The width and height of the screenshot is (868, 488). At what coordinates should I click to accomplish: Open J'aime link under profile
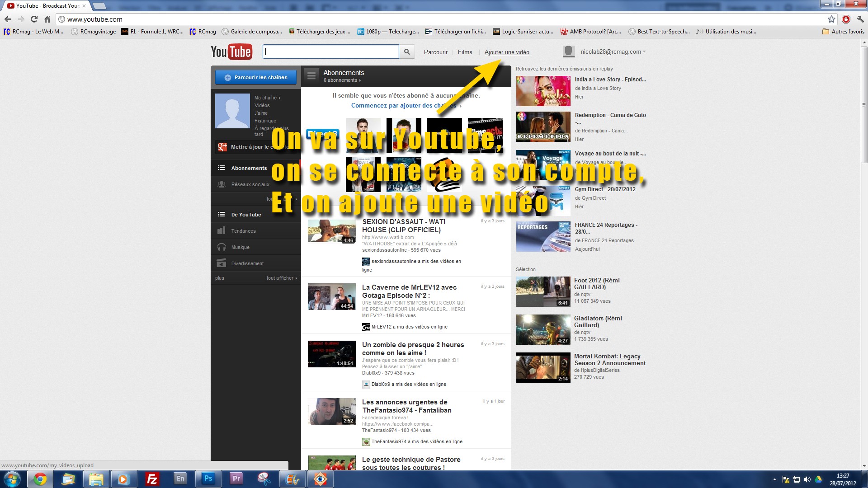261,113
